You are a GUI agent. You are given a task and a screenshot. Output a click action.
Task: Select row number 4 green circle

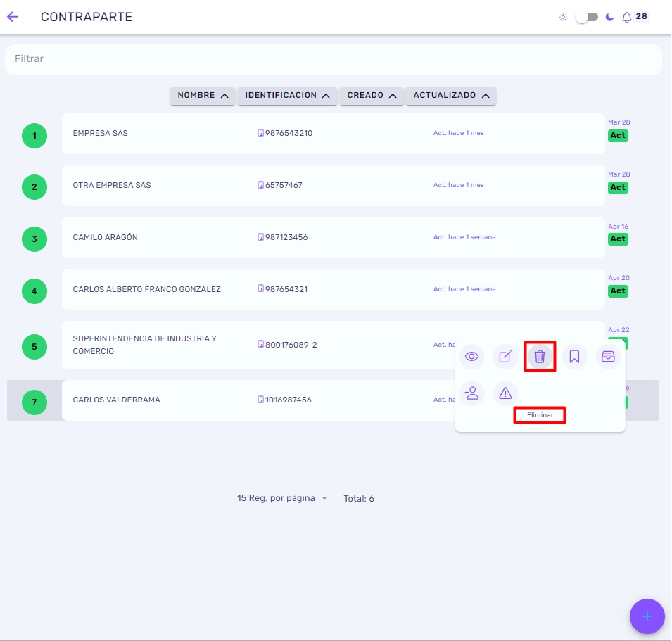(x=34, y=291)
